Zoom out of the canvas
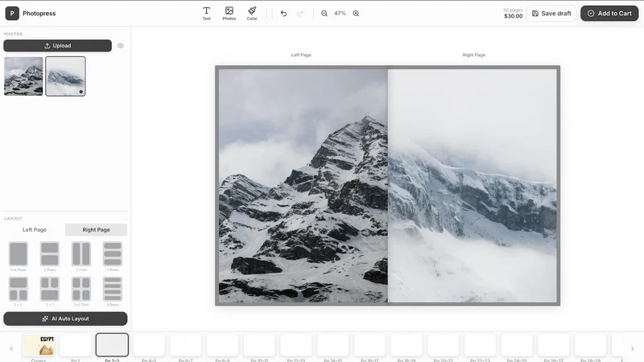 [324, 14]
